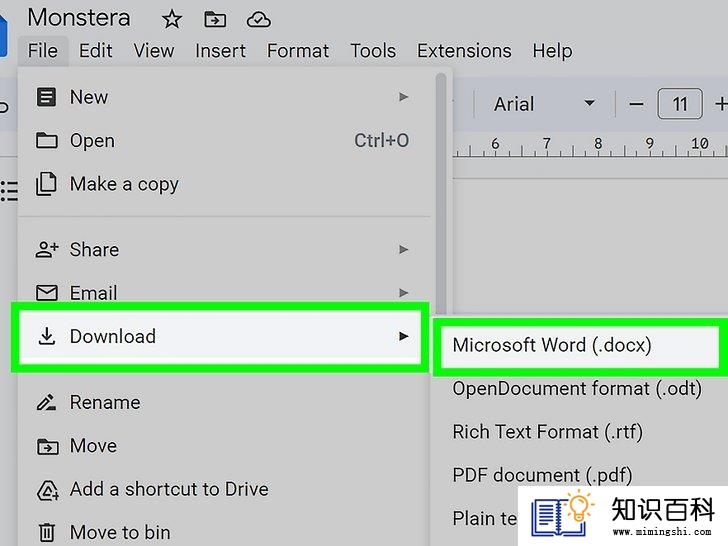728x546 pixels.
Task: Click the New document icon in File menu
Action: pos(46,97)
